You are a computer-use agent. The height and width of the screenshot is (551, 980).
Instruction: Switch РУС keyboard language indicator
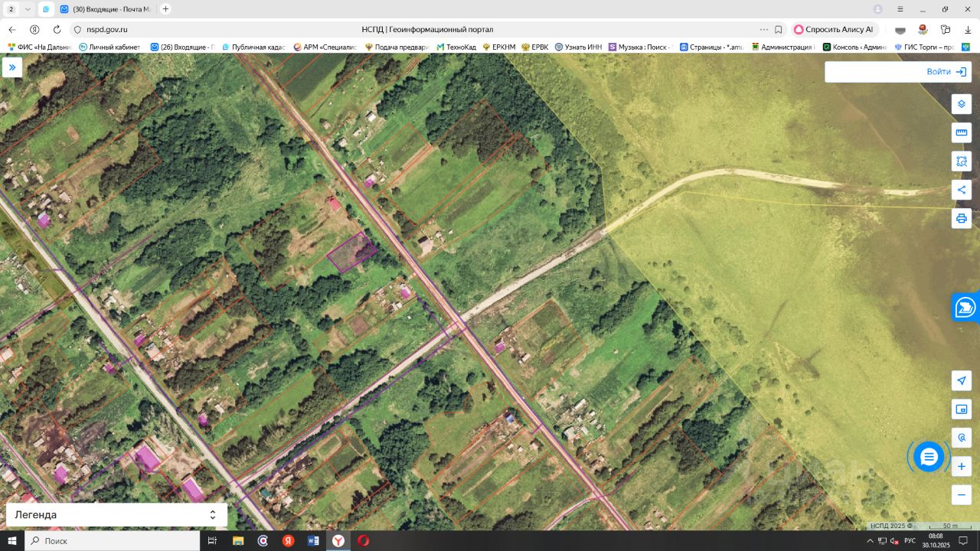910,540
